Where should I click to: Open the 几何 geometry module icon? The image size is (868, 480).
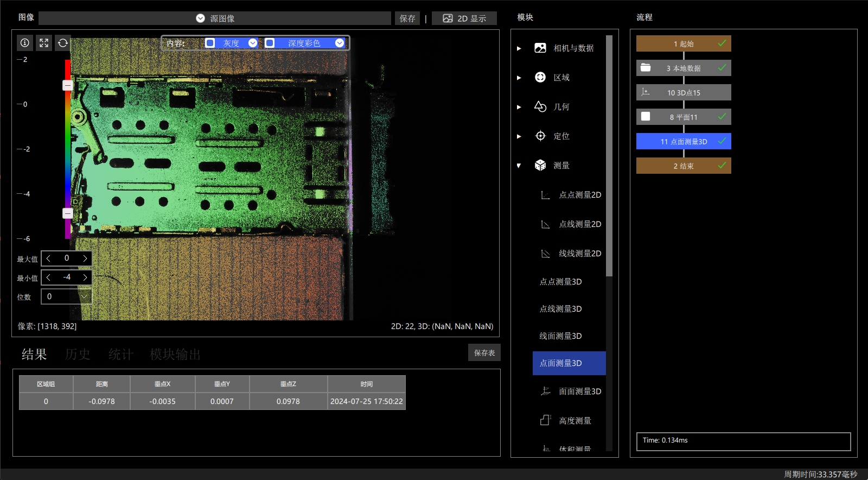(540, 106)
